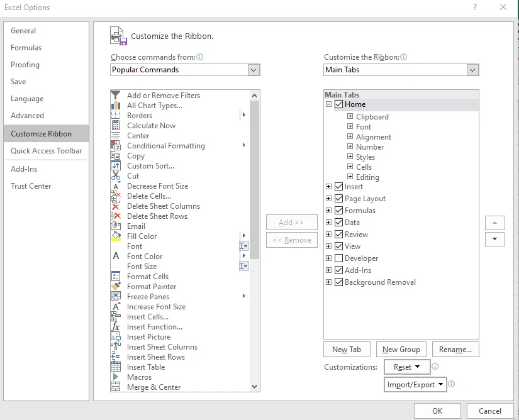Switch to the Advanced options category
Screen dimensions: 519x420
(x=27, y=116)
